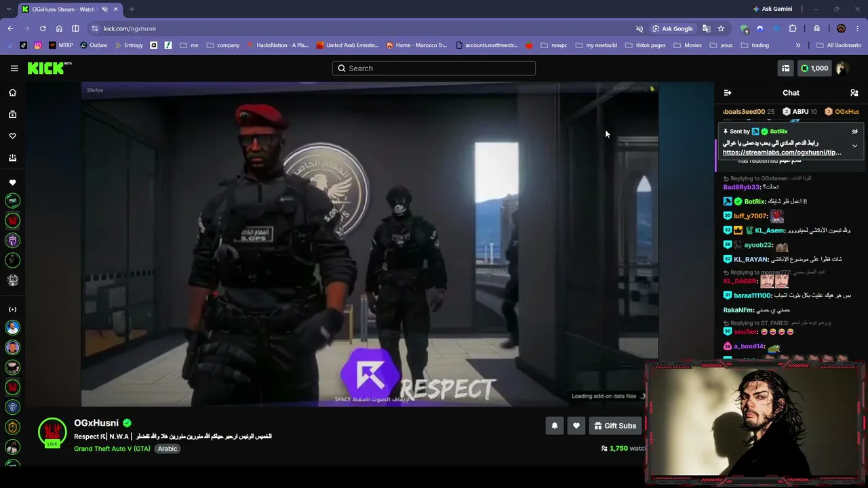Open the my newbuild bookmarks folder
Image resolution: width=868 pixels, height=488 pixels.
pyautogui.click(x=596, y=45)
